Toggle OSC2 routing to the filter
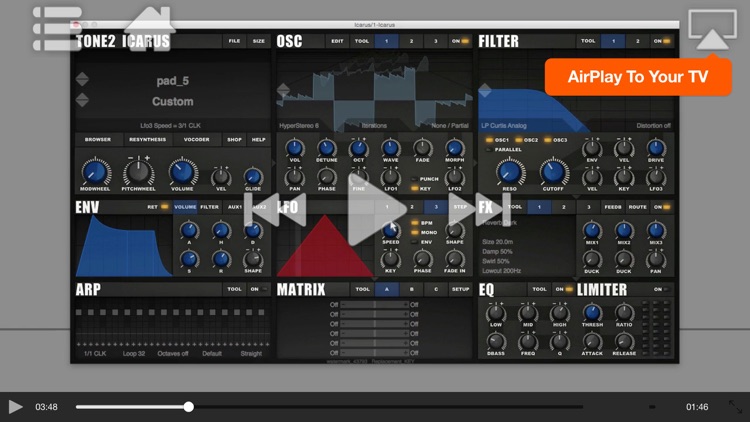Viewport: 750px width, 422px height. click(x=527, y=140)
